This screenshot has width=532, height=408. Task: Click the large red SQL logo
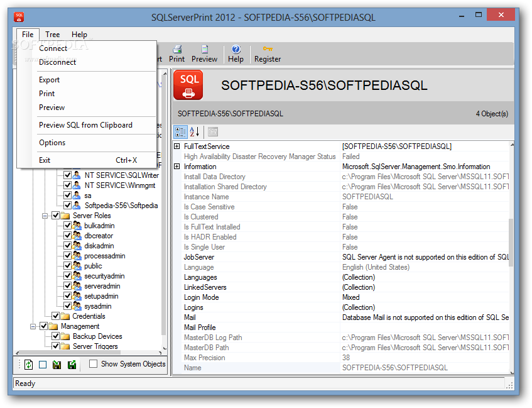188,85
